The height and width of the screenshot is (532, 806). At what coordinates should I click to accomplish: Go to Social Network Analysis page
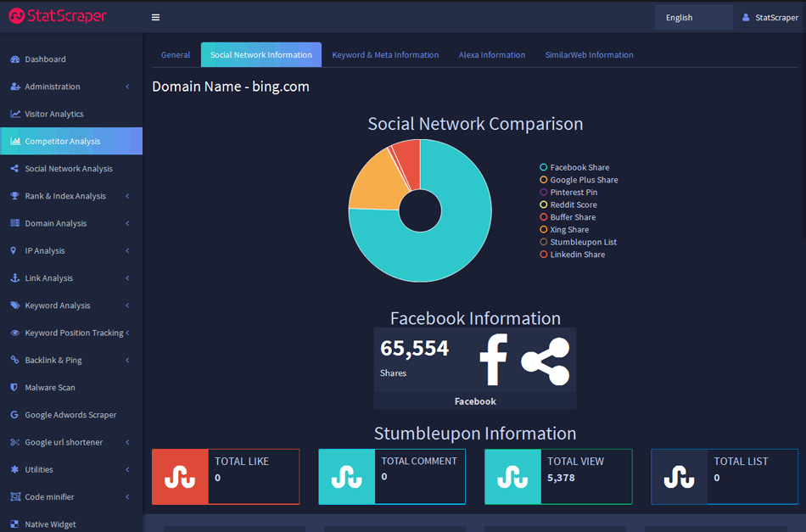71,169
